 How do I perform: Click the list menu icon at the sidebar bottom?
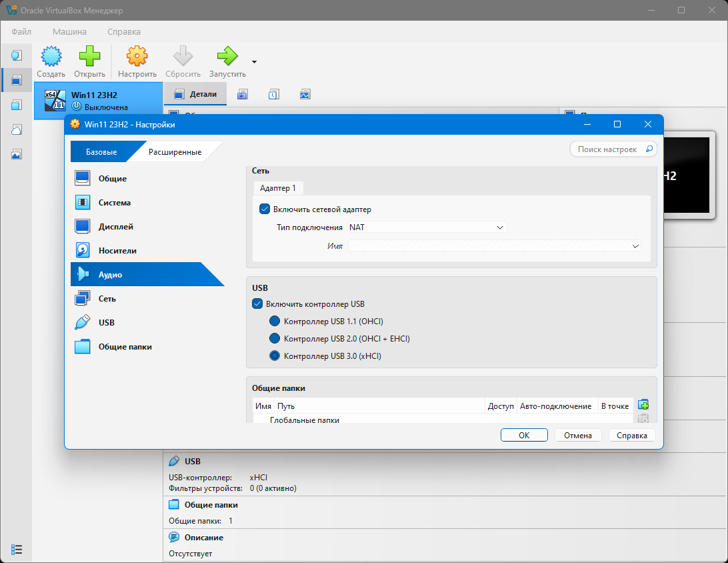16,550
